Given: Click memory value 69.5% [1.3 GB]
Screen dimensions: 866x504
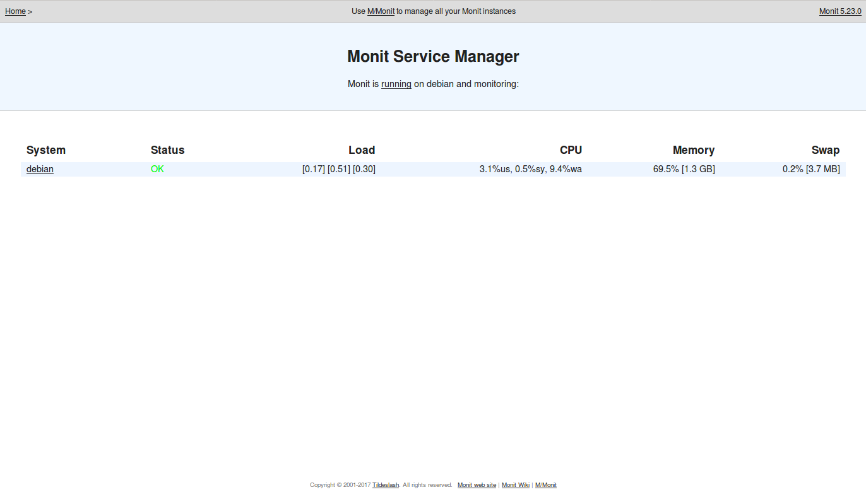Looking at the screenshot, I should [x=684, y=169].
